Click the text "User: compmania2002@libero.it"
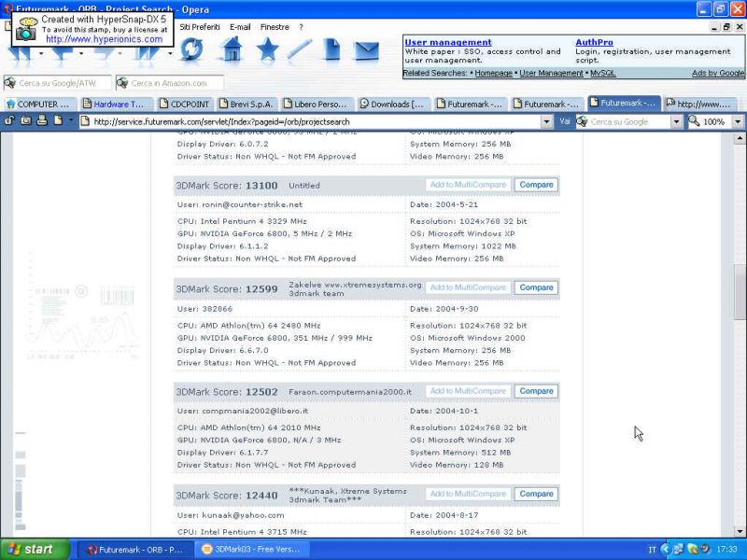 tap(243, 411)
